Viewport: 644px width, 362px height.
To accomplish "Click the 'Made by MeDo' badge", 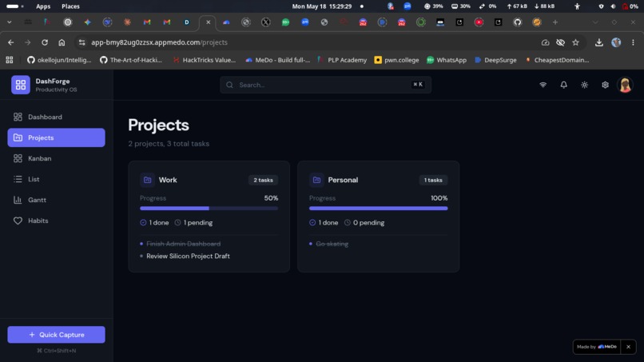I will click(597, 347).
